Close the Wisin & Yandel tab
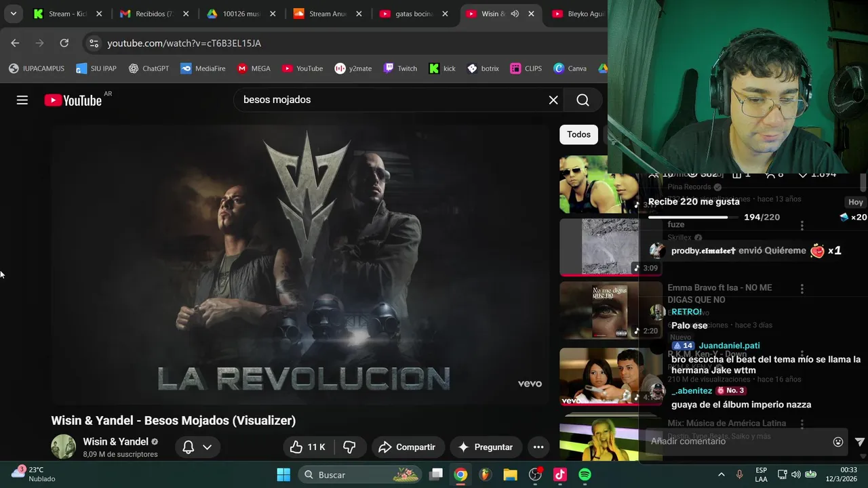Image resolution: width=868 pixels, height=488 pixels. point(531,14)
